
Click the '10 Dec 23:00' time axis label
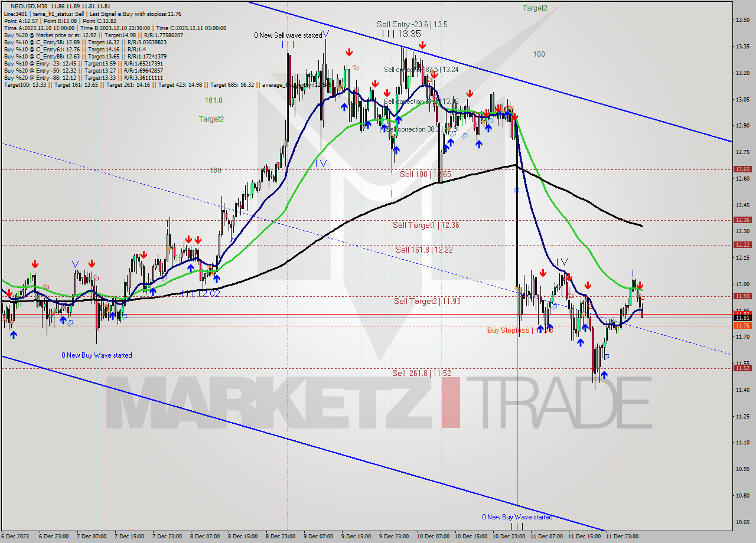(509, 537)
